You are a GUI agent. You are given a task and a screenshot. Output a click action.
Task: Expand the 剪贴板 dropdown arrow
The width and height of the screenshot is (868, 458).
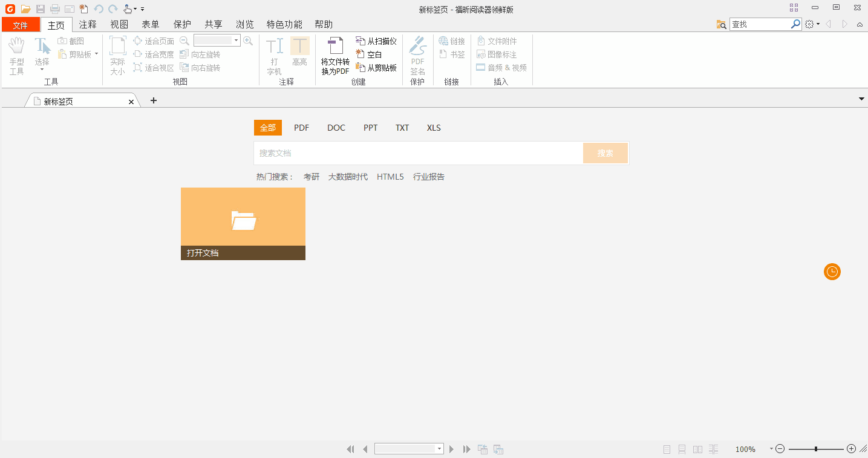point(96,54)
